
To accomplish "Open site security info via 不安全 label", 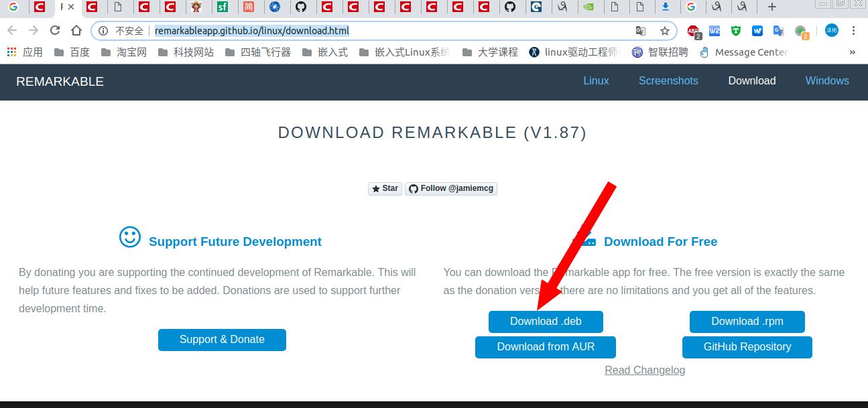I will (x=129, y=30).
